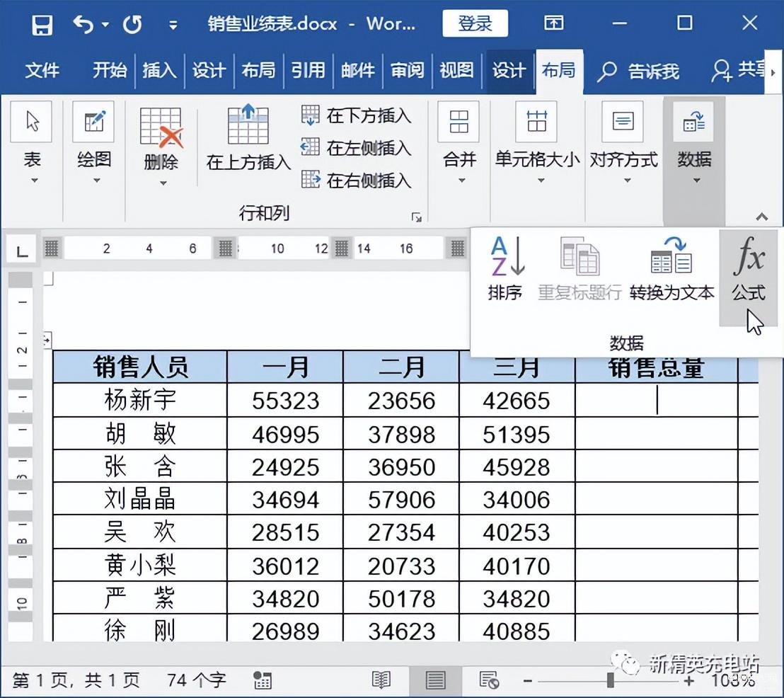This screenshot has height=698, width=784.
Task: Customize the Quick Access Toolbar
Action: pyautogui.click(x=173, y=24)
